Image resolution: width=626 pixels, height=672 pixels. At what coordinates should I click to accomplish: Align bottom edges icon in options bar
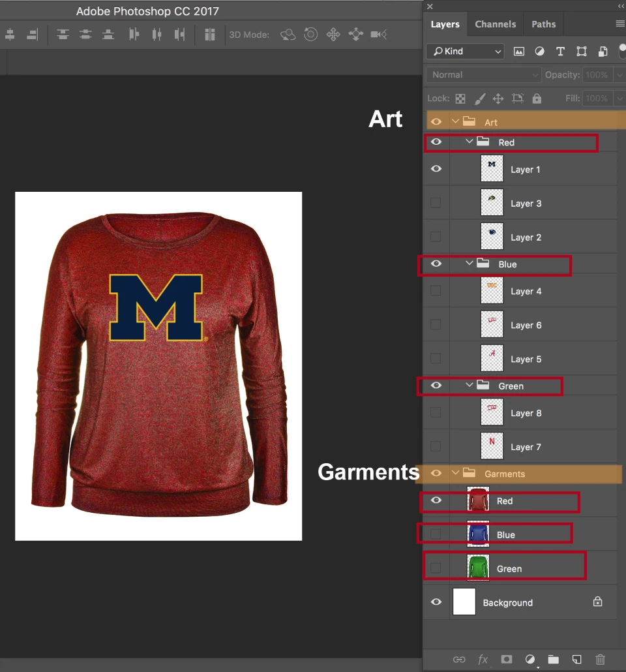(108, 35)
